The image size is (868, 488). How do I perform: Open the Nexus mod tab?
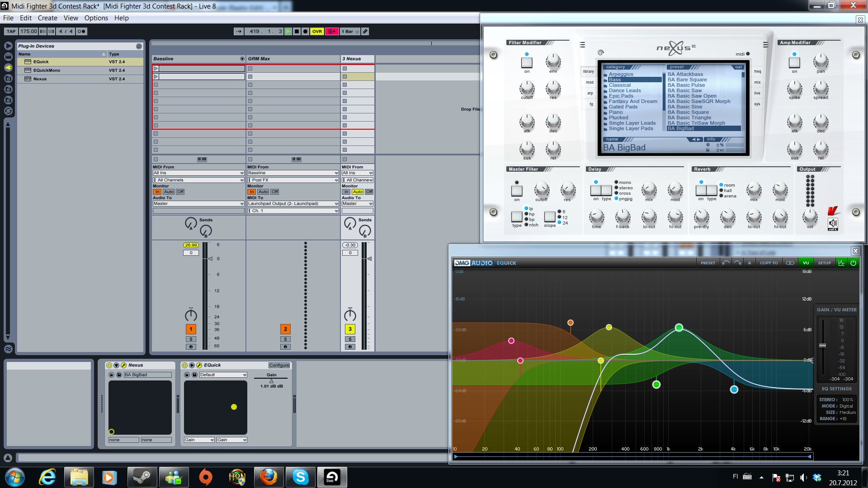590,82
